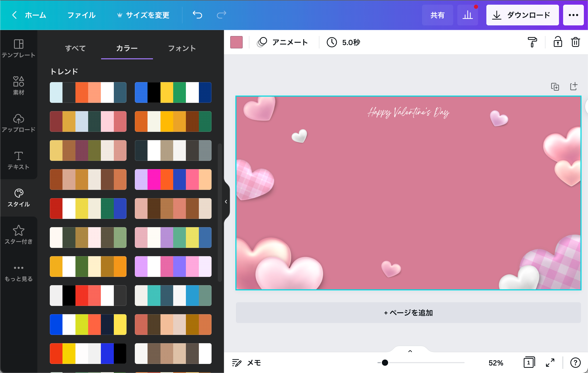Click the 共有 share button
Screen dimensions: 588x373
coord(437,15)
